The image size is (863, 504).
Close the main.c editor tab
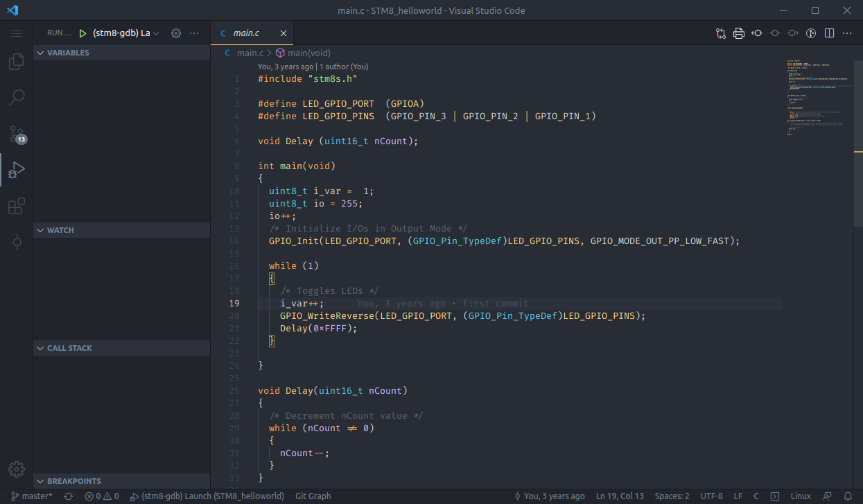click(284, 33)
